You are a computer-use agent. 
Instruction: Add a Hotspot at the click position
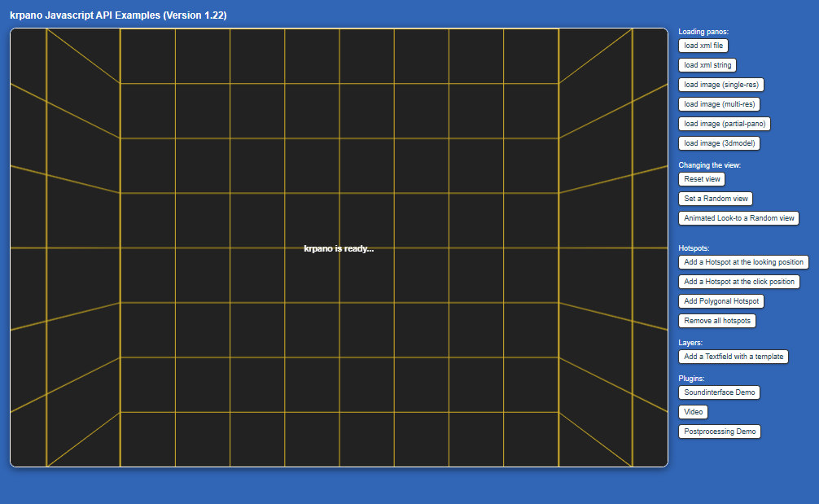pos(739,282)
